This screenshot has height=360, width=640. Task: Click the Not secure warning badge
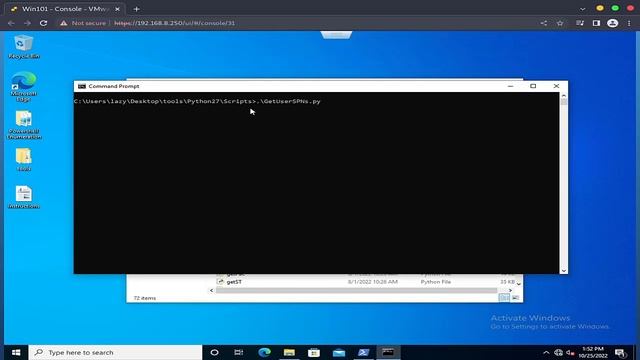pyautogui.click(x=83, y=23)
